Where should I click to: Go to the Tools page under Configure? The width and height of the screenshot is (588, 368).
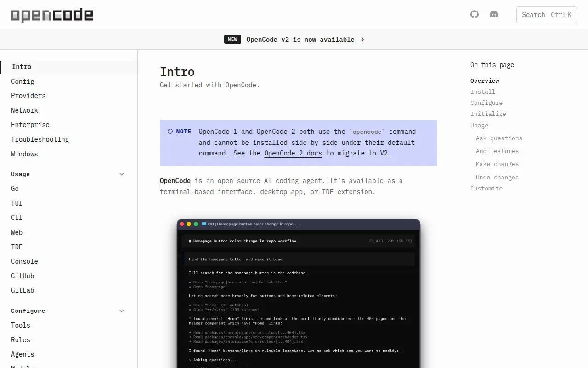[x=21, y=325]
